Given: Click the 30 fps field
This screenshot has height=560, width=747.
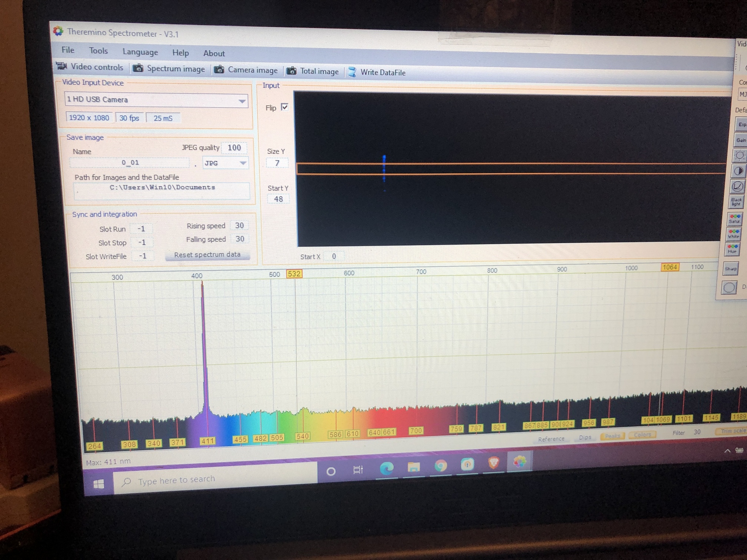Looking at the screenshot, I should pos(129,118).
